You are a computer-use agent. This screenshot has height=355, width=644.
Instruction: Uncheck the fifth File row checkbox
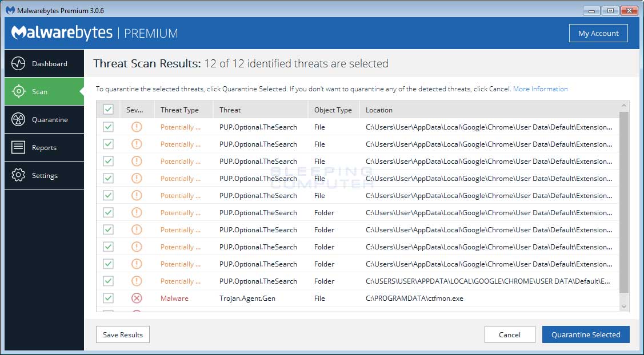pyautogui.click(x=109, y=195)
